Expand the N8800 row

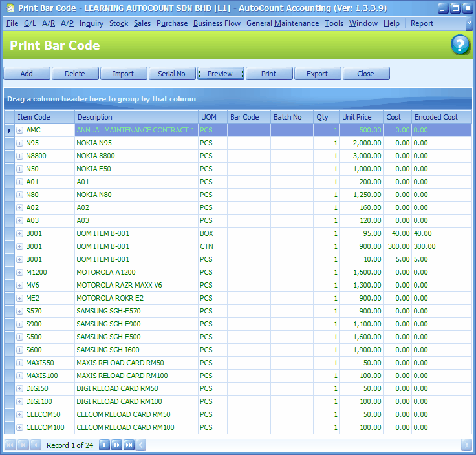(x=20, y=156)
